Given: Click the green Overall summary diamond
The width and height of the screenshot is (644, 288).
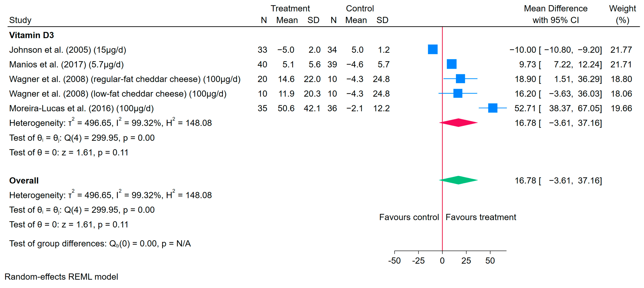Looking at the screenshot, I should point(458,180).
